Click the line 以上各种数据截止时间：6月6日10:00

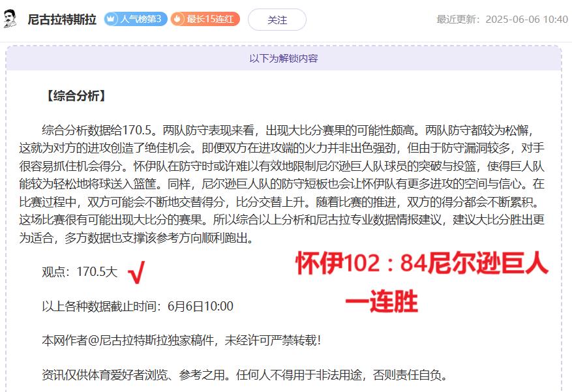[138, 307]
